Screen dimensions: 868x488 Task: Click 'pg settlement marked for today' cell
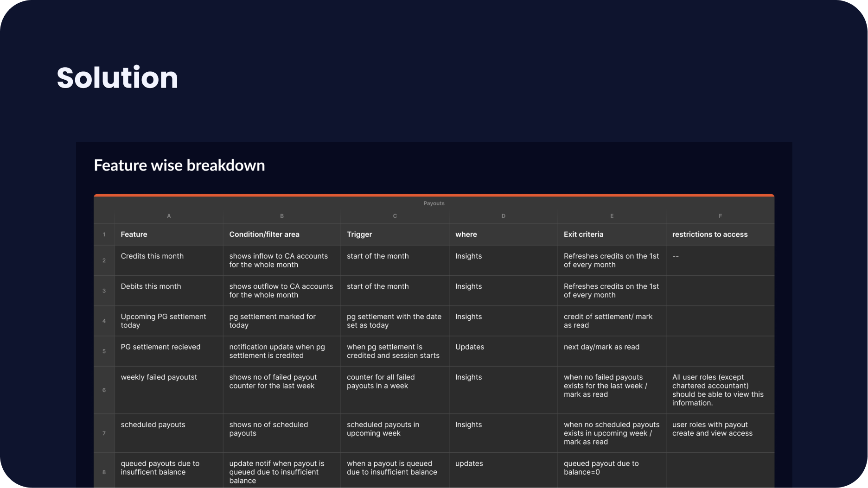(281, 321)
